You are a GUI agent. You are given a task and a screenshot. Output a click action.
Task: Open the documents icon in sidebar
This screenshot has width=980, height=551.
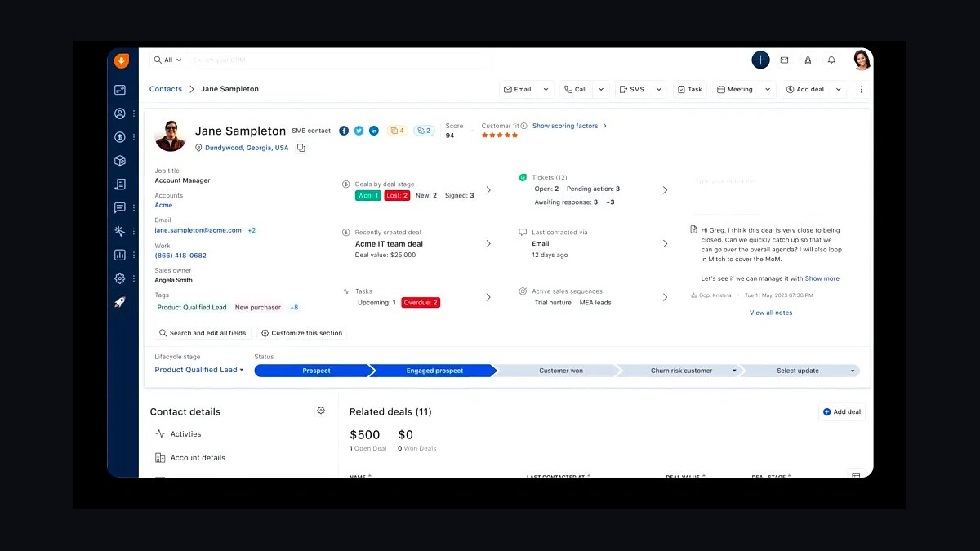(x=120, y=184)
